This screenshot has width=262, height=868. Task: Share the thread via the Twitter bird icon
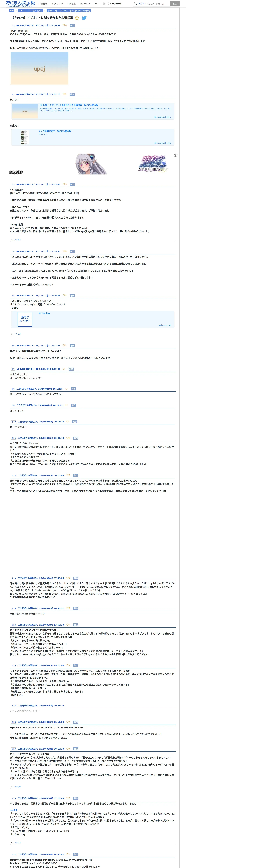point(84,18)
